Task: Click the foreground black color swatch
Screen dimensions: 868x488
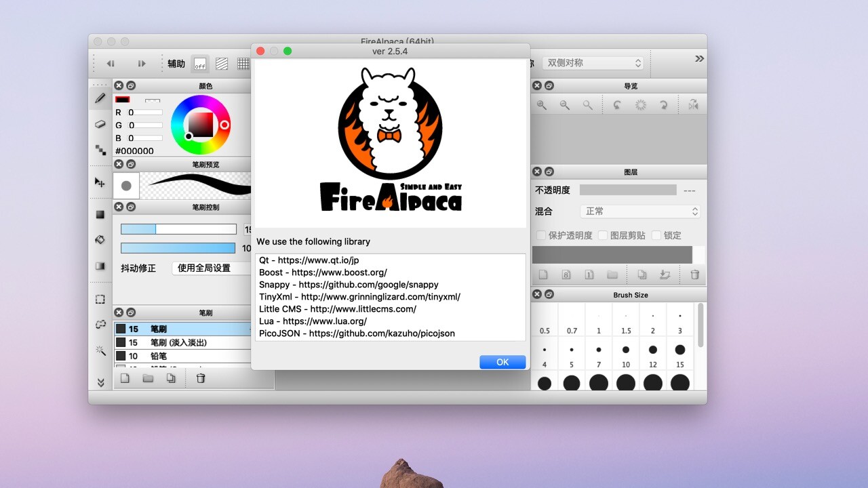Action: coord(122,100)
